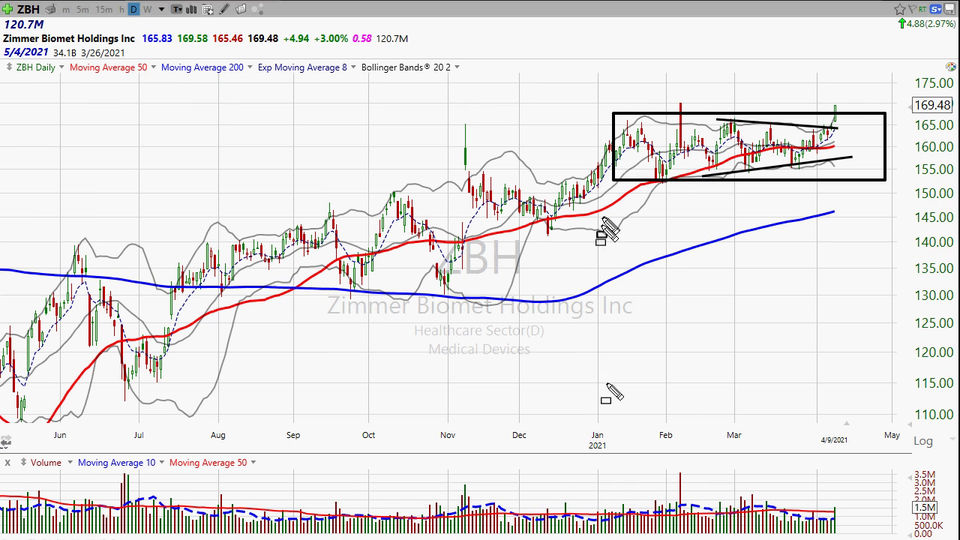Click the stacked-pages icon beside ZBH
Screen dimensions: 960x540
(51, 9)
